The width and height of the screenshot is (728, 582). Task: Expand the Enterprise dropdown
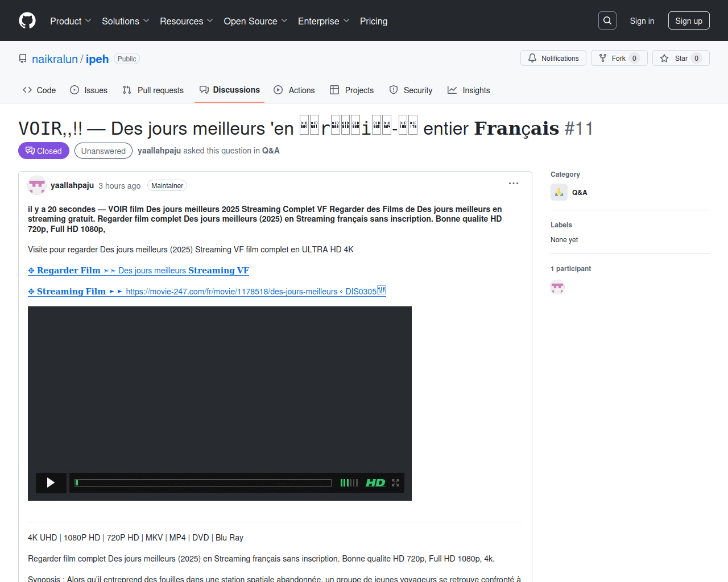point(324,21)
